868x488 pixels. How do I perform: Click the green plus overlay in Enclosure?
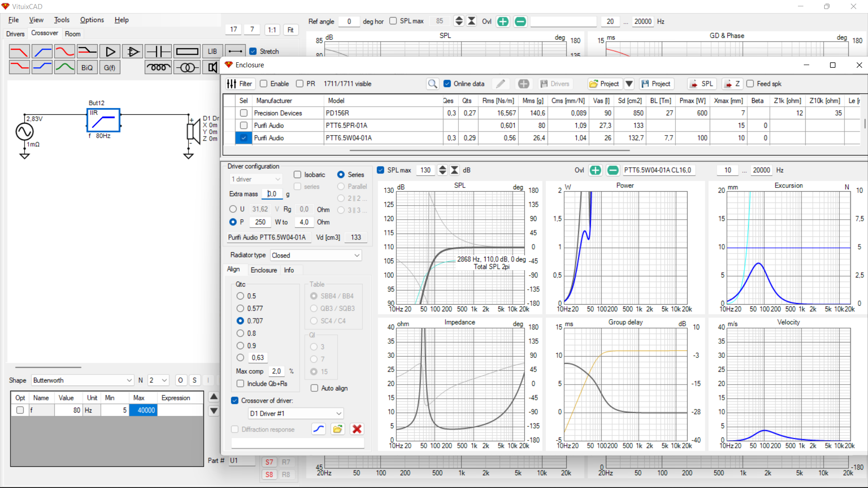595,170
